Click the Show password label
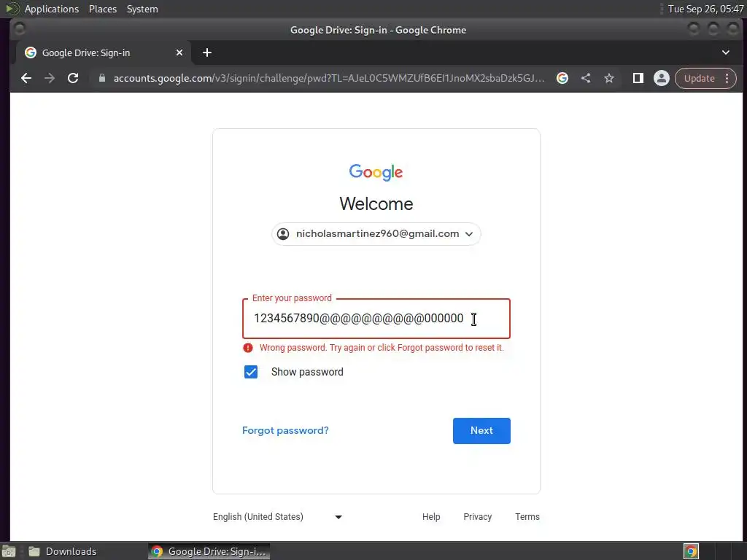 (307, 372)
